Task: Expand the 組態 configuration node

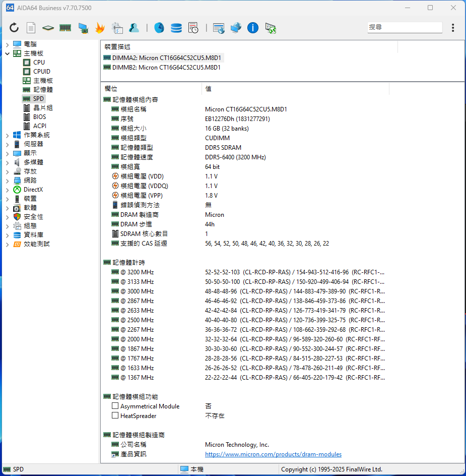Action: (x=7, y=226)
